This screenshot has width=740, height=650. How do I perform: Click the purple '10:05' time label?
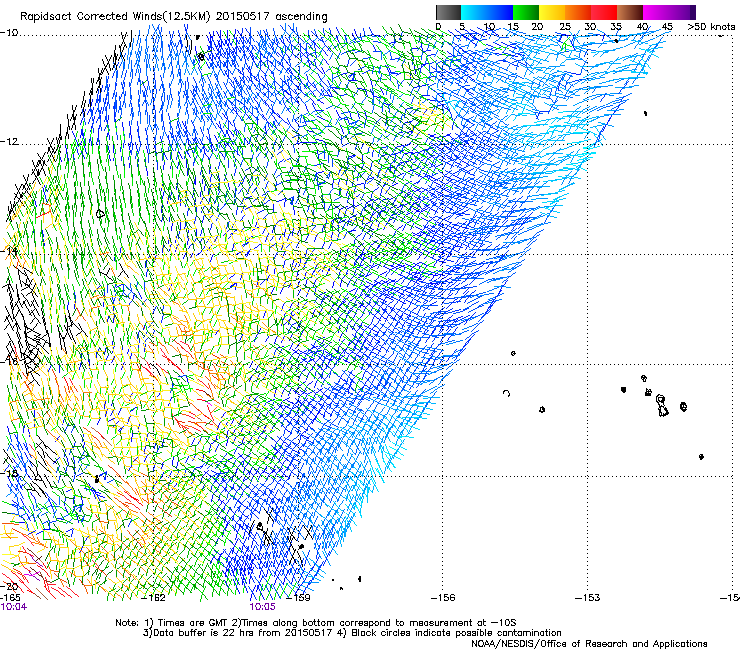tap(262, 607)
